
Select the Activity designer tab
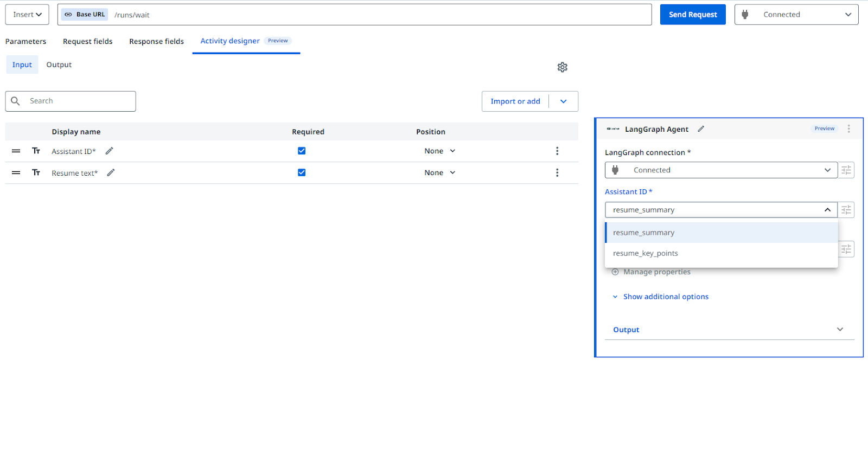[x=246, y=41]
